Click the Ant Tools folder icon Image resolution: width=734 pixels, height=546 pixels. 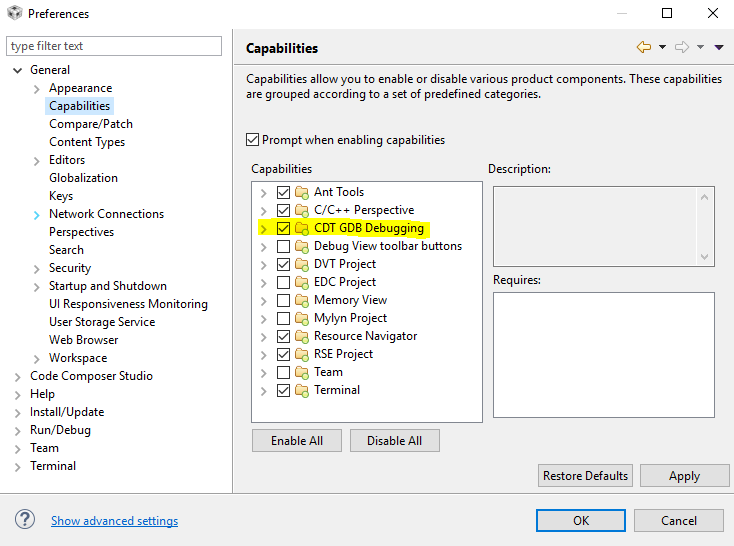302,192
